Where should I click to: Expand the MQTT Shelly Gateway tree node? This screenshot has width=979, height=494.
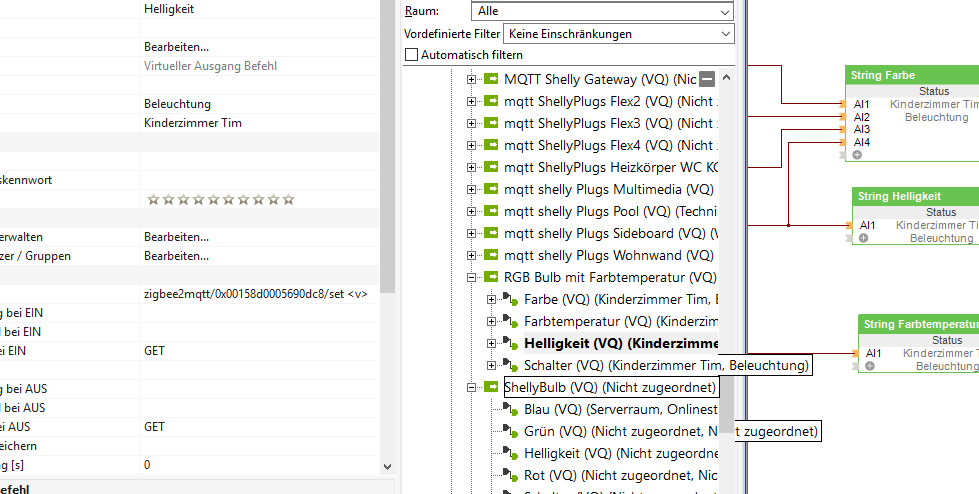[471, 79]
